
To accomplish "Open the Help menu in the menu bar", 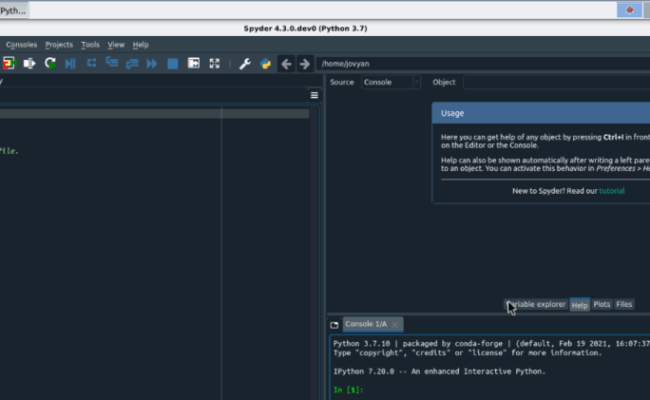I will (x=141, y=44).
